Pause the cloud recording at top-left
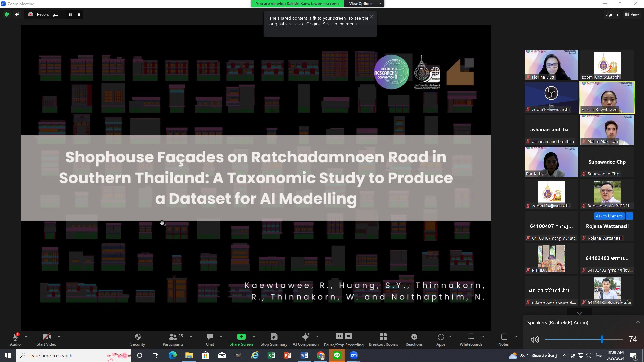The height and width of the screenshot is (362, 644). pos(70,14)
